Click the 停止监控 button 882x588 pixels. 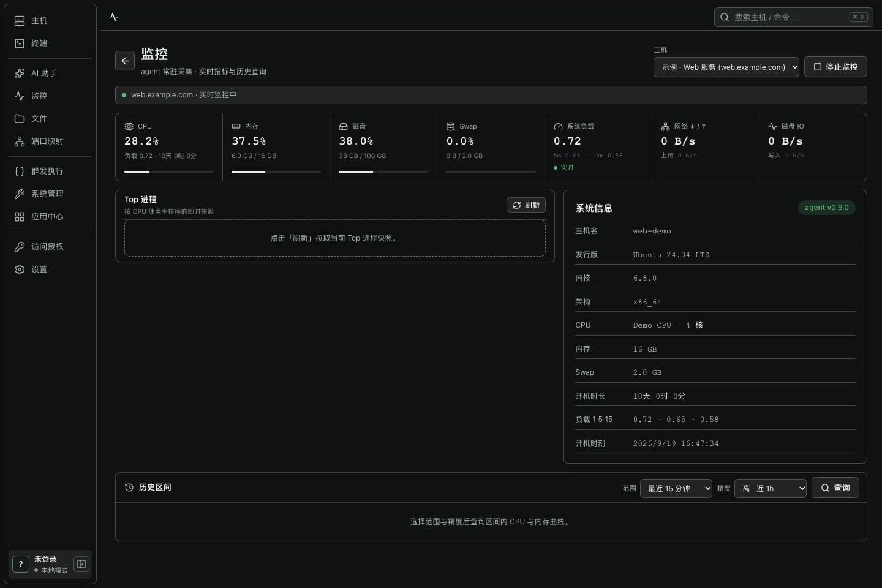835,67
